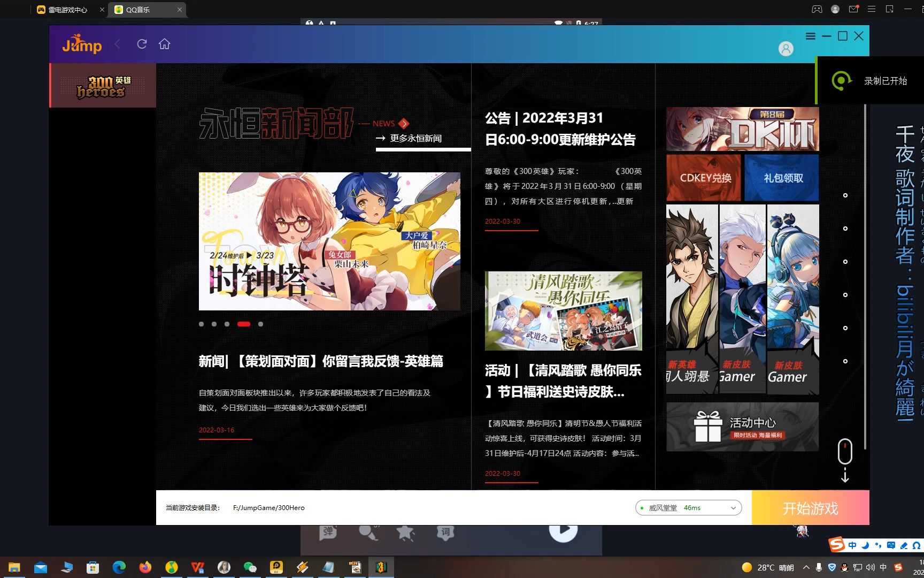Go back with the Jump launcher back arrow
The height and width of the screenshot is (578, 924).
tap(118, 44)
